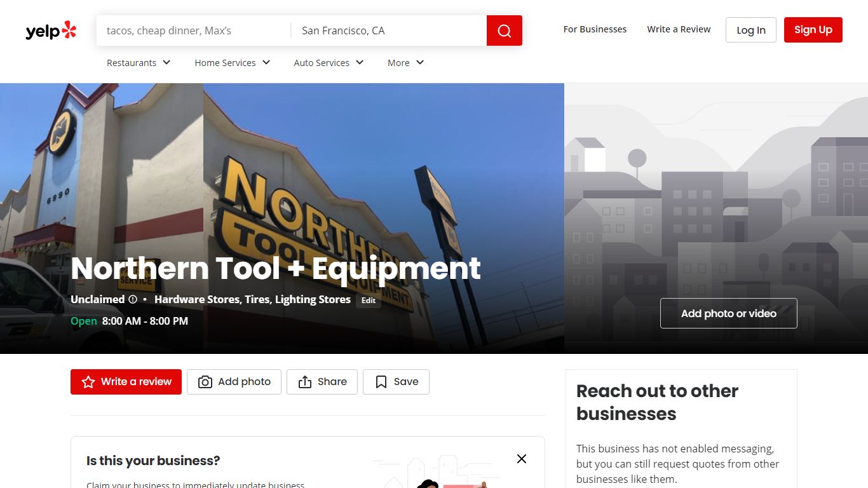Screen dimensions: 868x488
Task: Click the Unclaimed status label
Action: click(98, 299)
